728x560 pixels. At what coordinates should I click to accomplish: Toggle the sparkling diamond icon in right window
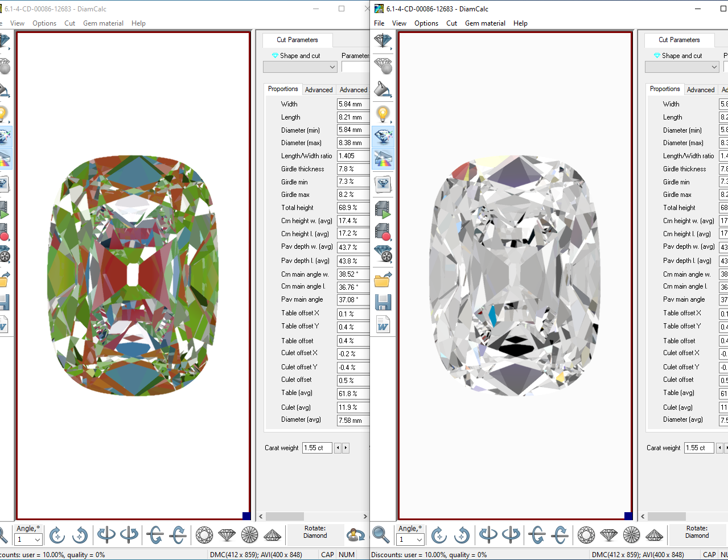pyautogui.click(x=383, y=137)
